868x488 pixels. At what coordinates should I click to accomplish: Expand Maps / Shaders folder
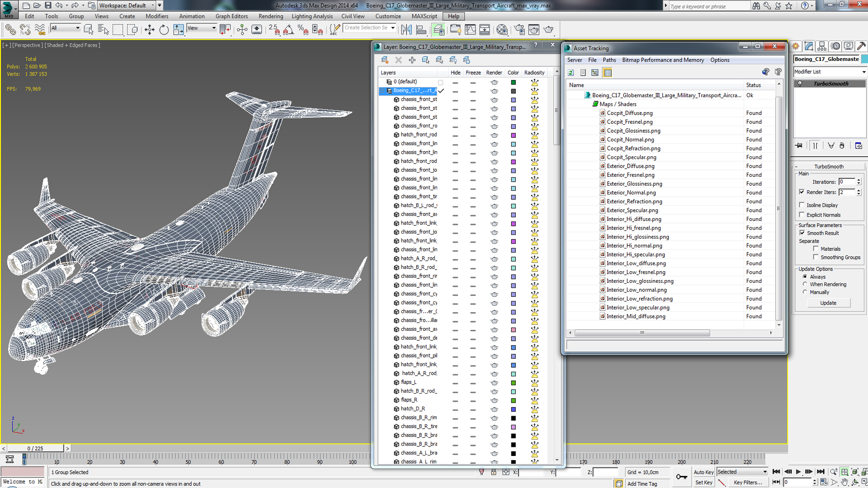click(595, 103)
